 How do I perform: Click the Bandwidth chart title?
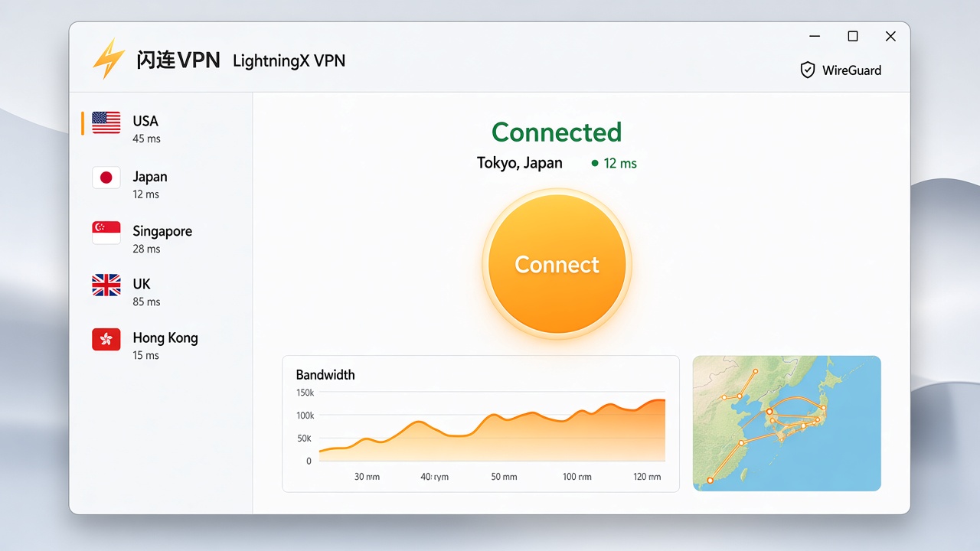tap(325, 375)
